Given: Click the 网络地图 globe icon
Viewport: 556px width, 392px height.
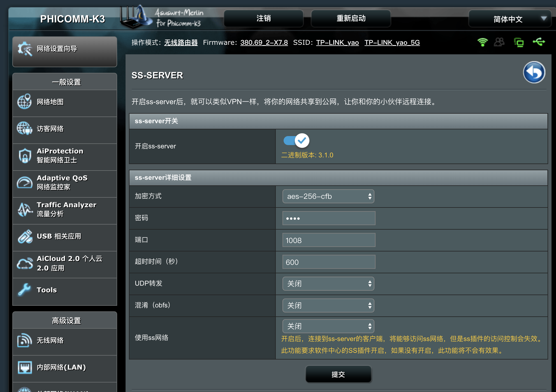Looking at the screenshot, I should [25, 102].
